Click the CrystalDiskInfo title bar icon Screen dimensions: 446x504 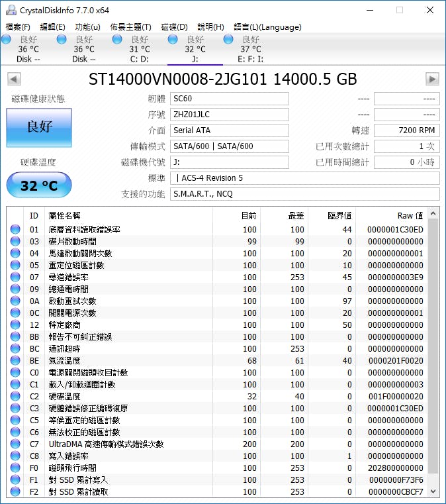11,10
